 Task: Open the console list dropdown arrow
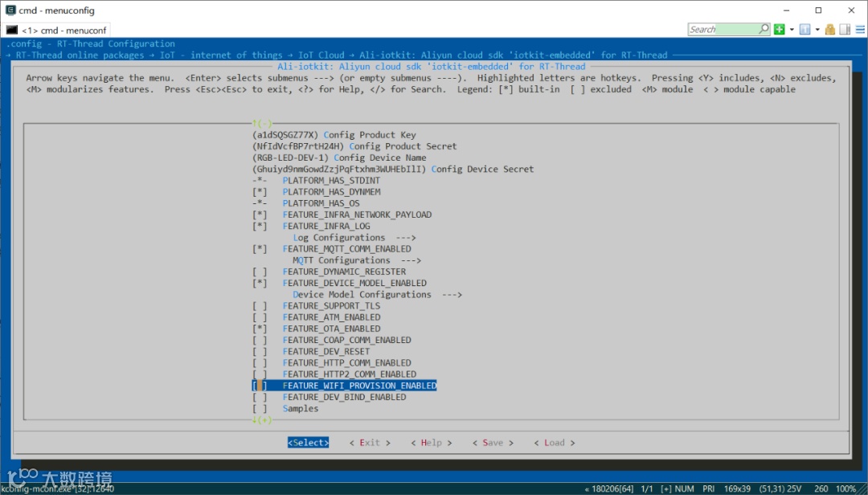point(817,30)
